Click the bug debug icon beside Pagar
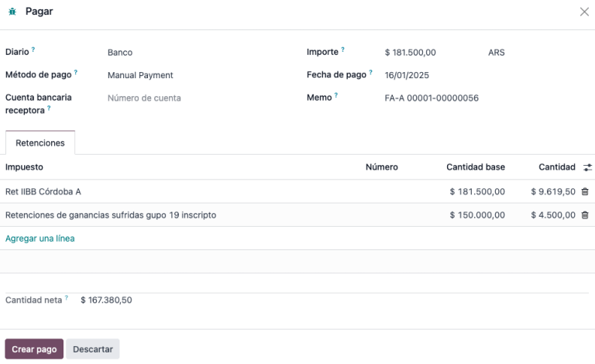Viewport: 595px width, 364px height. 12,12
